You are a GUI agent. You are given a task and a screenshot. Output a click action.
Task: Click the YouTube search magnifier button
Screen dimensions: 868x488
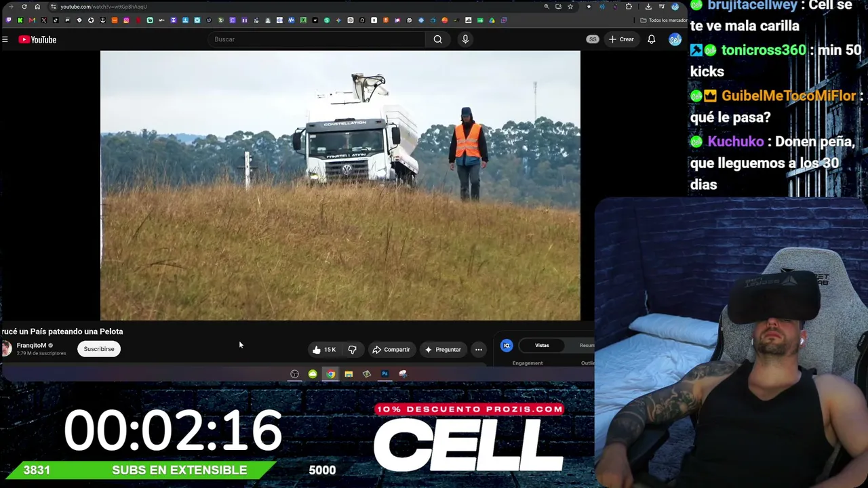pyautogui.click(x=438, y=39)
